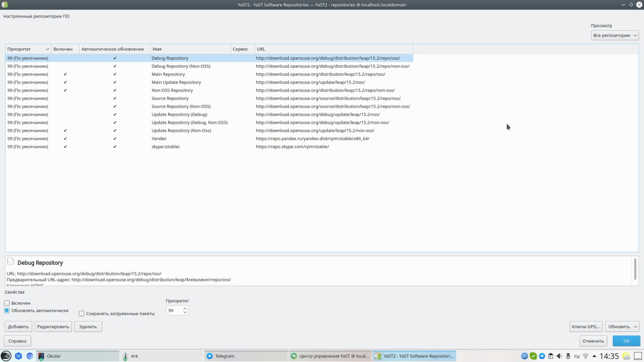Toggle the 'Включен' checkbox in properties

coord(7,303)
